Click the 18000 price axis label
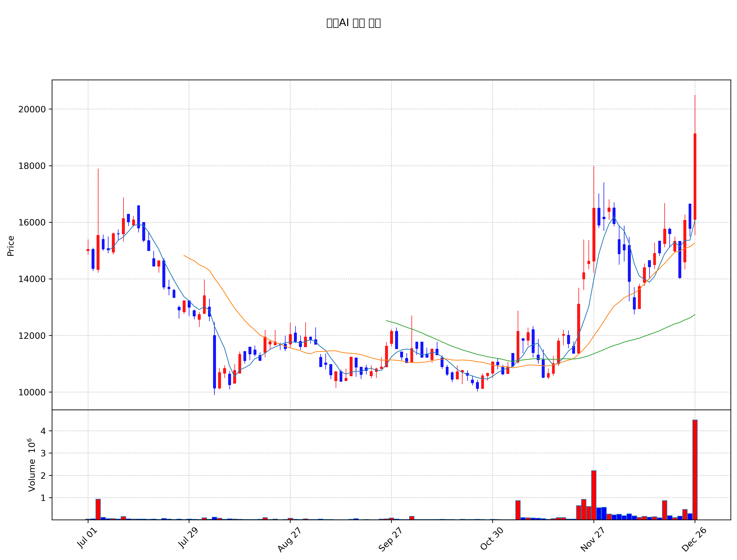Image resolution: width=737 pixels, height=560 pixels. pyautogui.click(x=32, y=166)
